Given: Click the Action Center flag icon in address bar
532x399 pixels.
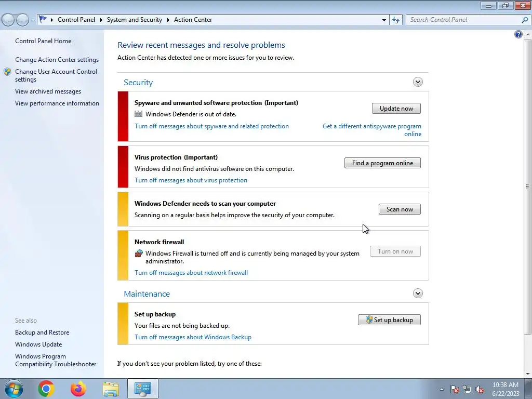Looking at the screenshot, I should click(43, 19).
